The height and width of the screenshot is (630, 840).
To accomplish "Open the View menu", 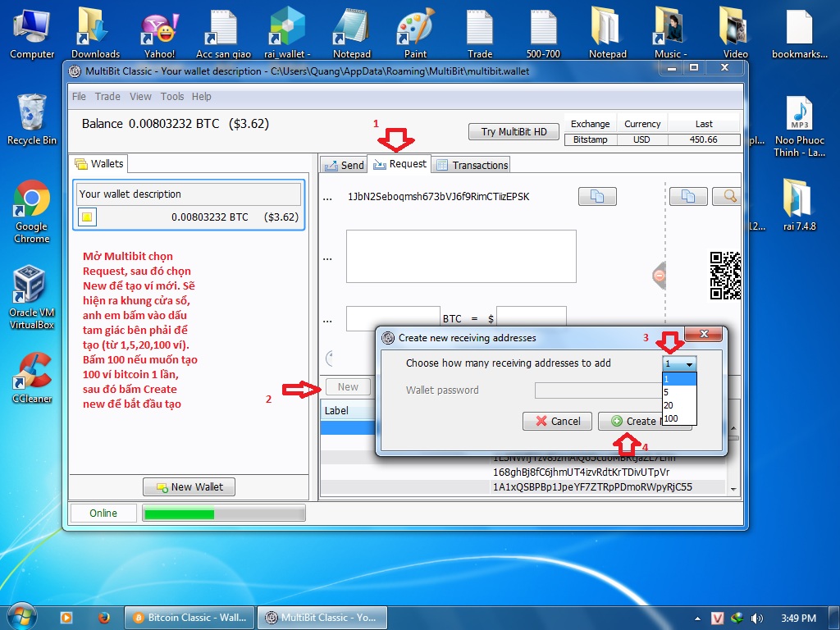I will pos(140,97).
